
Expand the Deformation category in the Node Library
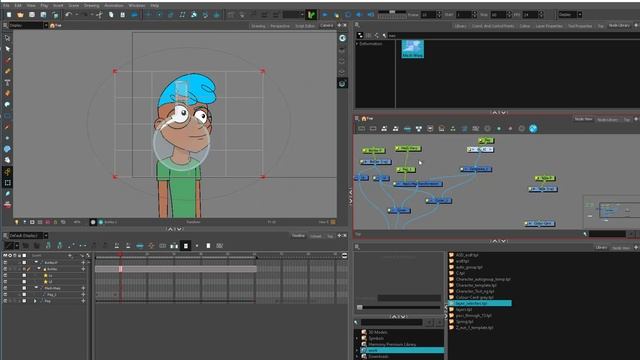point(358,44)
